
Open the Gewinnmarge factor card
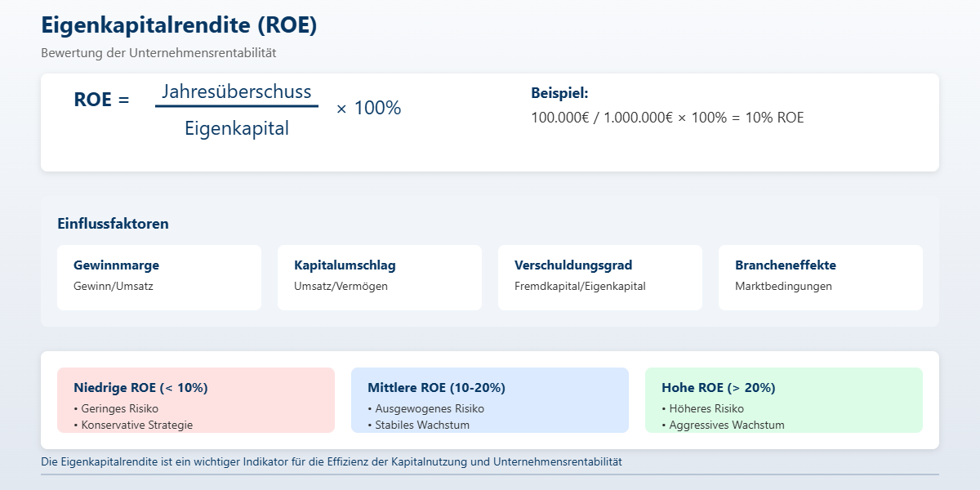(x=159, y=277)
